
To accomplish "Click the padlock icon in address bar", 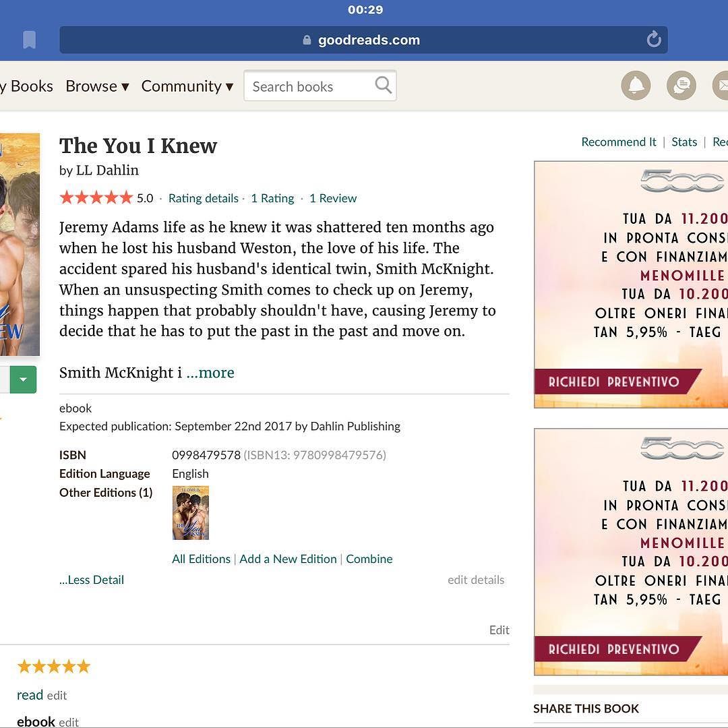I will coord(307,40).
